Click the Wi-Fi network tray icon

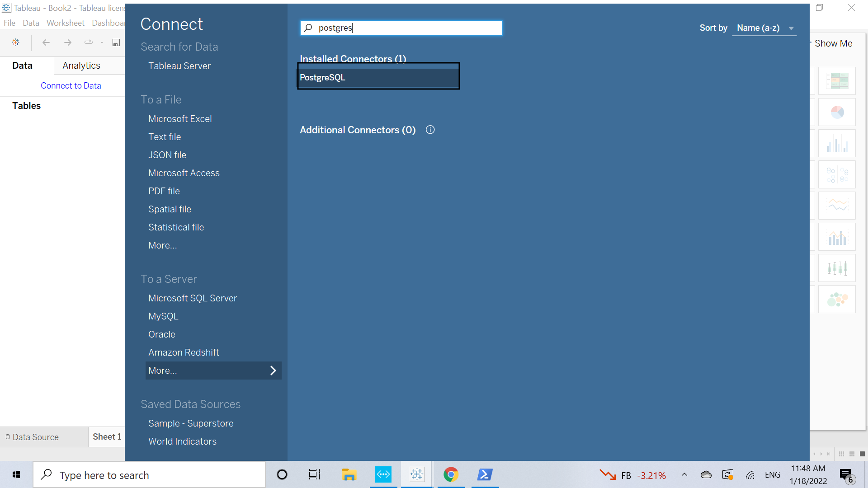pyautogui.click(x=750, y=475)
